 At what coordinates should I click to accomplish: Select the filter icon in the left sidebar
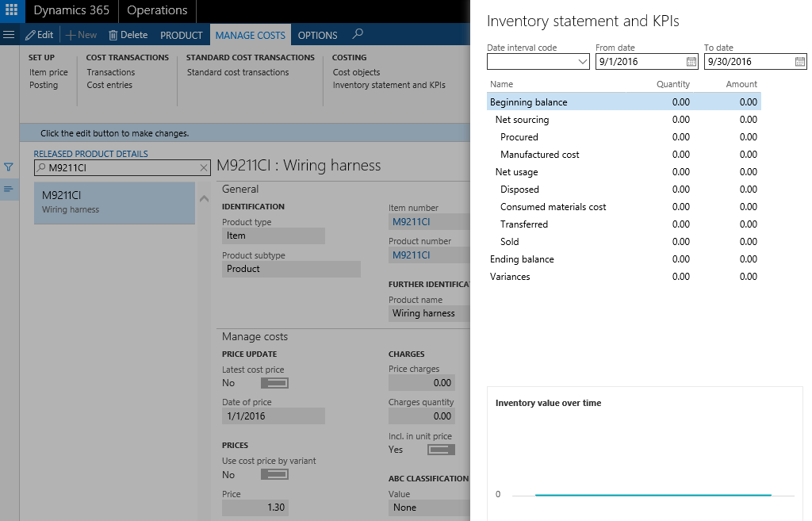pyautogui.click(x=9, y=167)
